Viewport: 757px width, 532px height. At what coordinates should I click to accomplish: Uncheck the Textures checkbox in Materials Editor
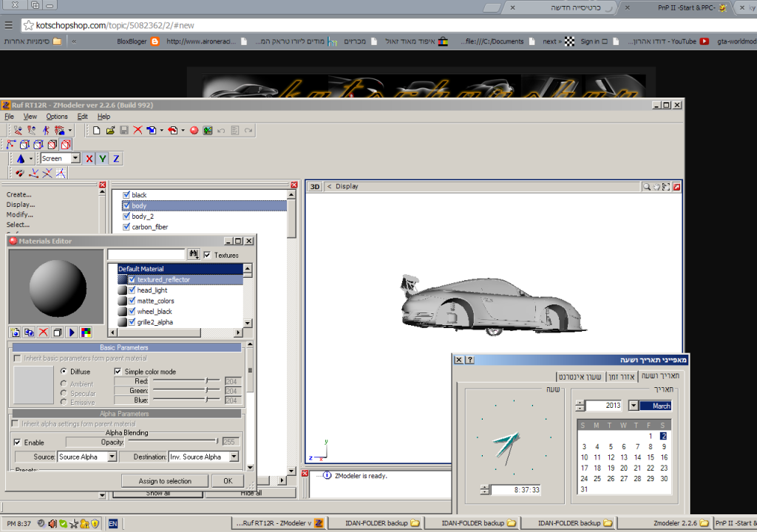207,255
